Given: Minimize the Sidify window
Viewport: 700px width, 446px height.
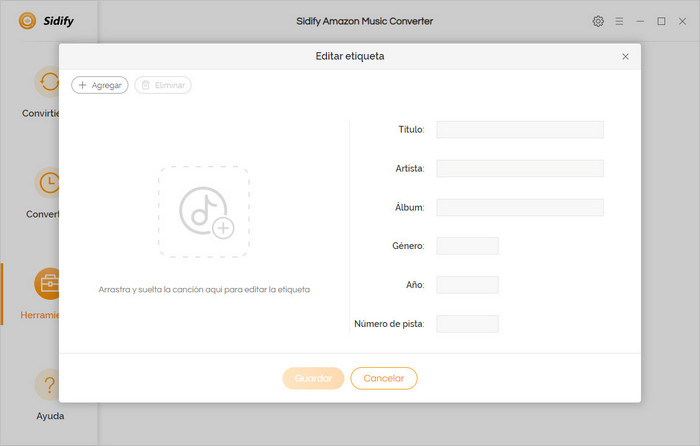Looking at the screenshot, I should point(640,21).
